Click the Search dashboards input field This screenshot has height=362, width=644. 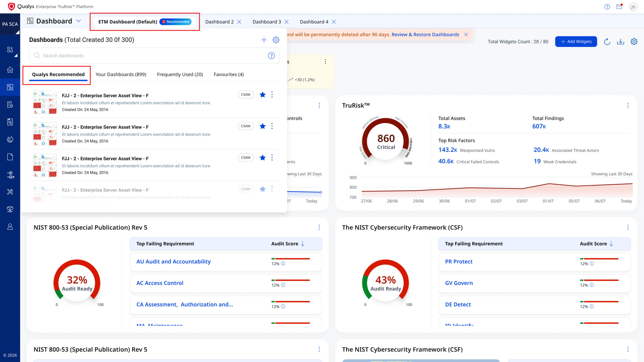(154, 56)
